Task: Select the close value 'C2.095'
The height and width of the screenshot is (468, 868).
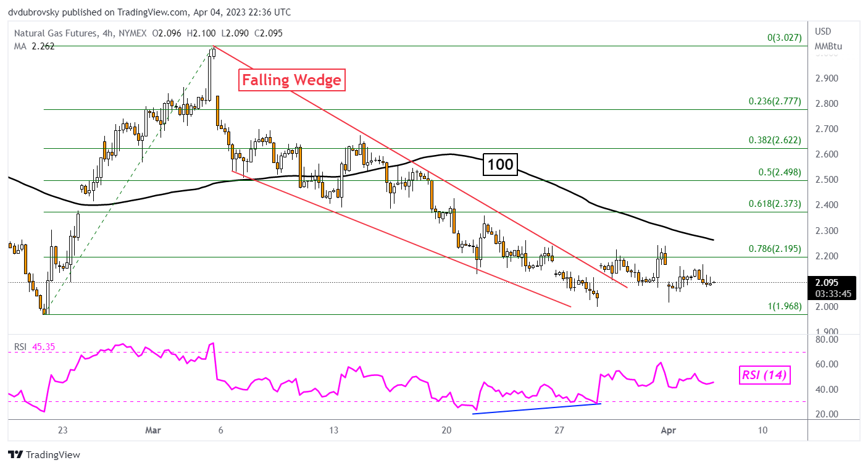Action: 267,33
